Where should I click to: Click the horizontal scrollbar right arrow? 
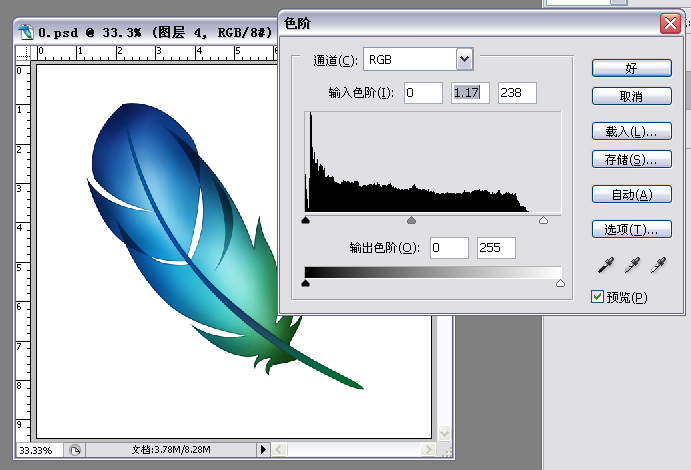point(427,450)
